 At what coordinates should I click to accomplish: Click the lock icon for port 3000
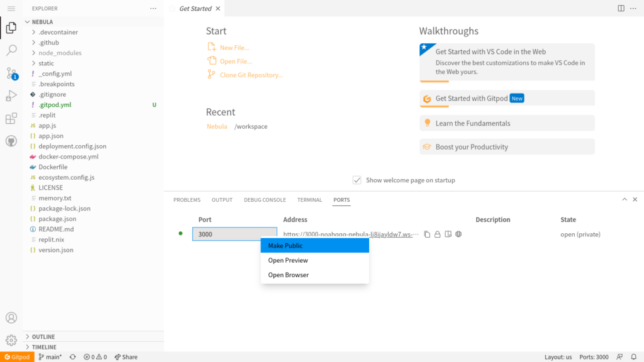[438, 234]
